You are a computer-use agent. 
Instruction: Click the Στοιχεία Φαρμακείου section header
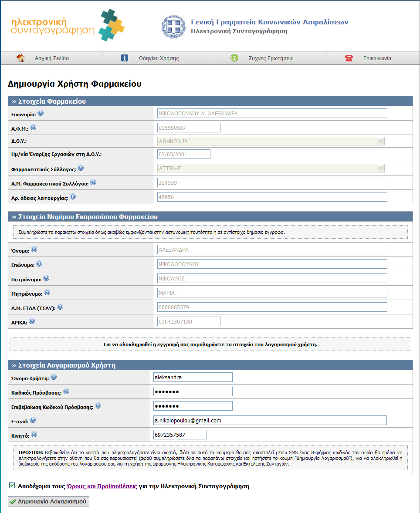[210, 101]
